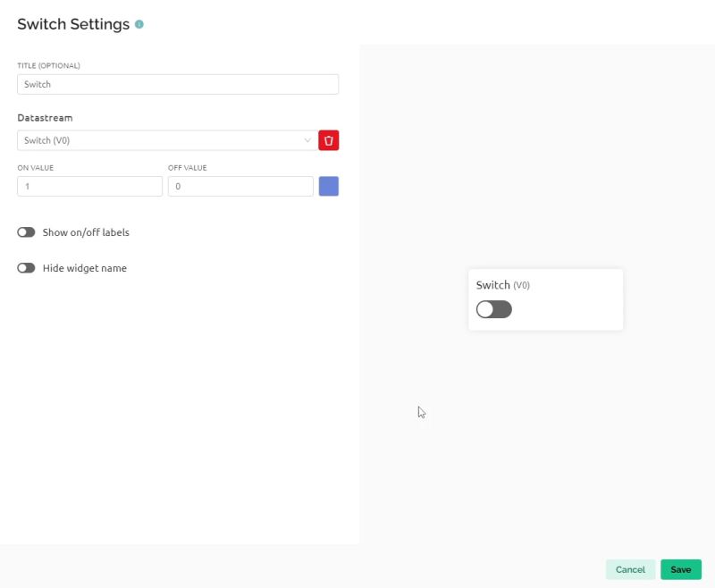Cancel the switch settings changes
Image resolution: width=715 pixels, height=588 pixels.
(631, 569)
